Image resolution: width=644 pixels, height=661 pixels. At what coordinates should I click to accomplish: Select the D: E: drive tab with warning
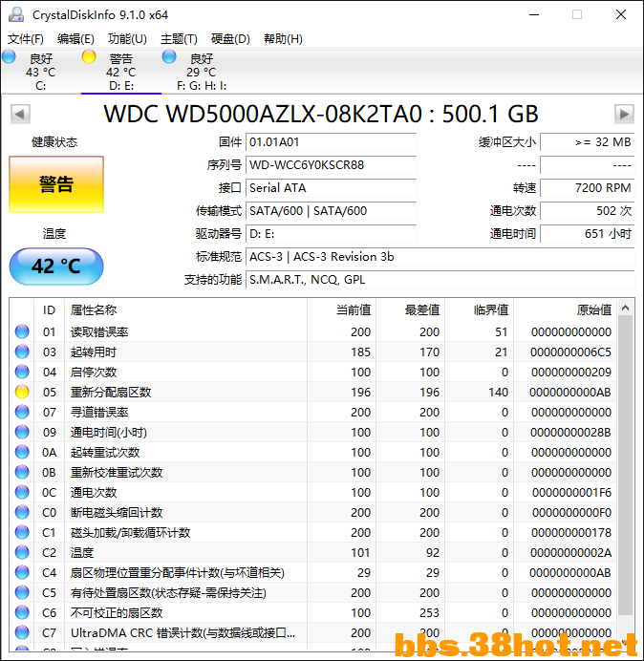(x=121, y=72)
